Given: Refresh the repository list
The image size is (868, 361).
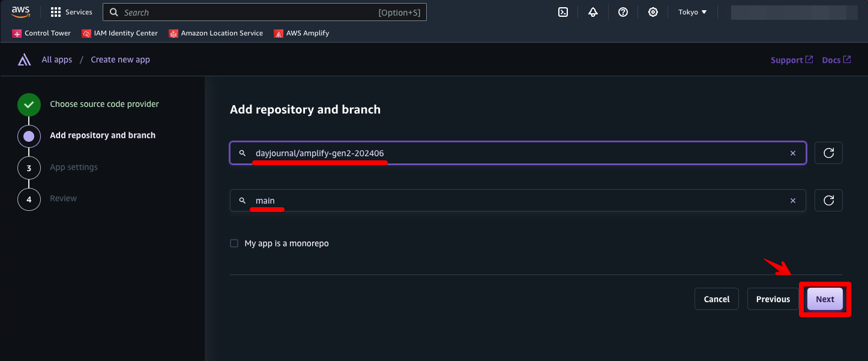Looking at the screenshot, I should coord(828,153).
